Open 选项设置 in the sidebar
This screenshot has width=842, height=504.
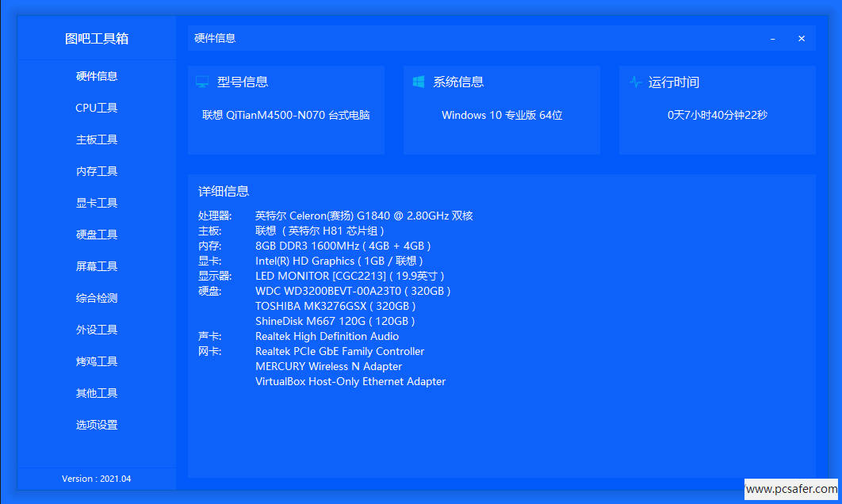pyautogui.click(x=97, y=425)
